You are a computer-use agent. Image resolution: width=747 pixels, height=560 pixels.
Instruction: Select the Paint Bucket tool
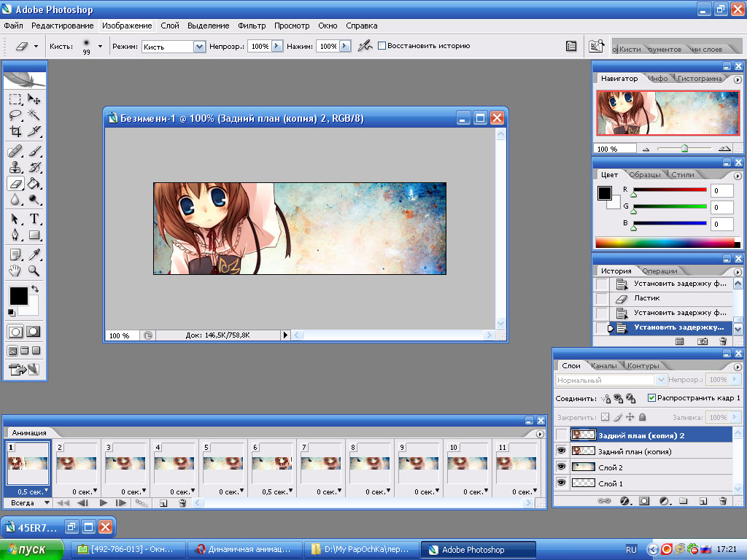(x=34, y=183)
